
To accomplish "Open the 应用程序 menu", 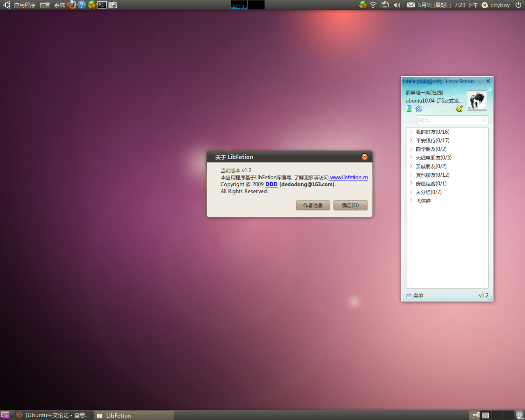I will point(25,5).
